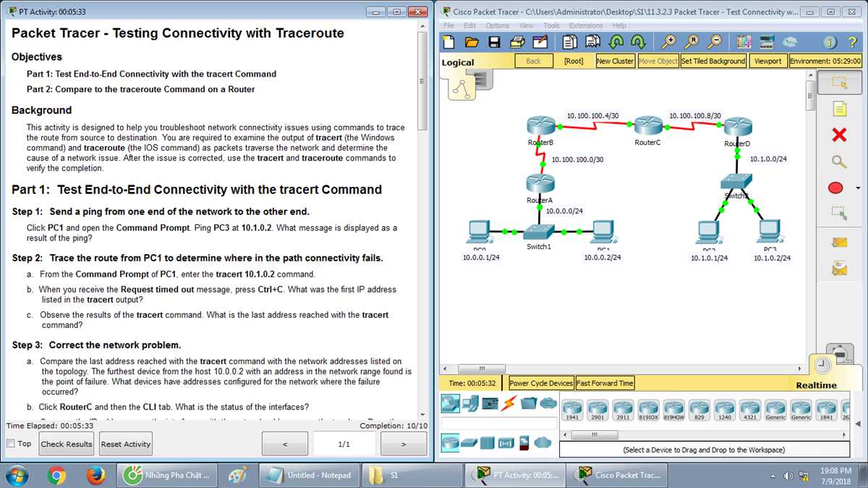
Task: Click RouterC in the topology
Action: coord(647,125)
